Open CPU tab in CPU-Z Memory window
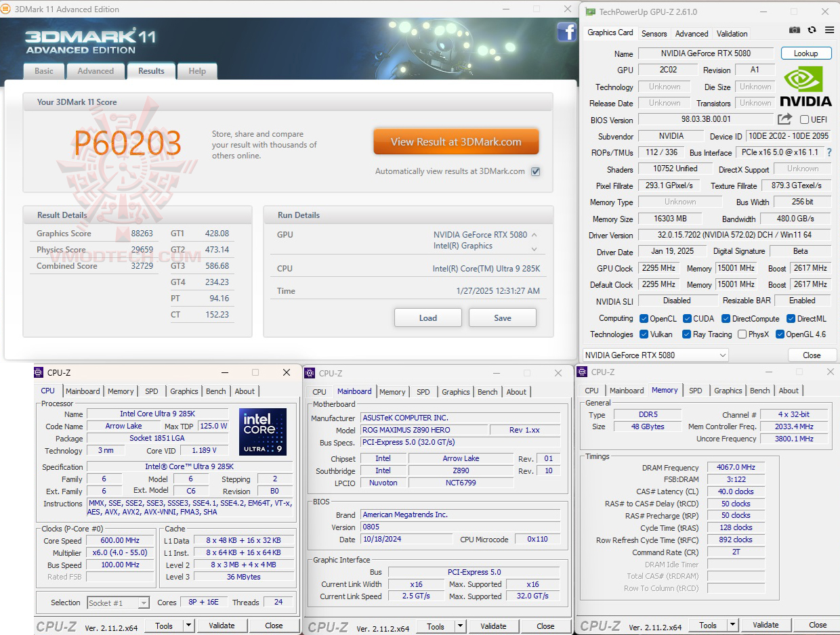 pos(591,390)
